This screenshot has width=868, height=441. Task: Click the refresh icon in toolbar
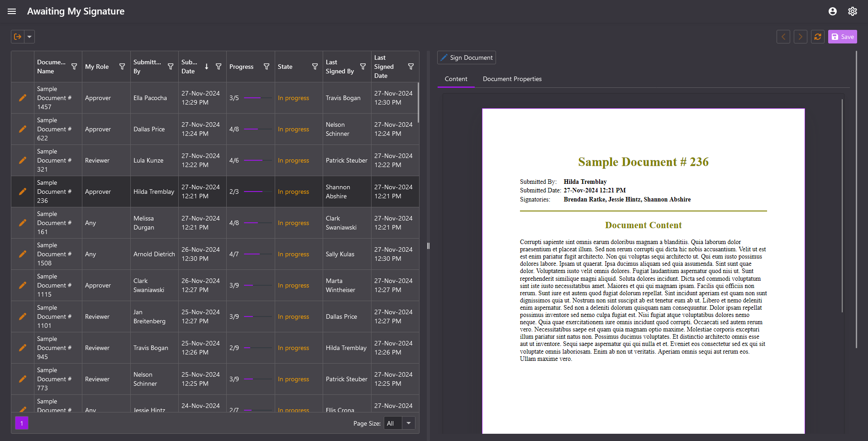817,37
